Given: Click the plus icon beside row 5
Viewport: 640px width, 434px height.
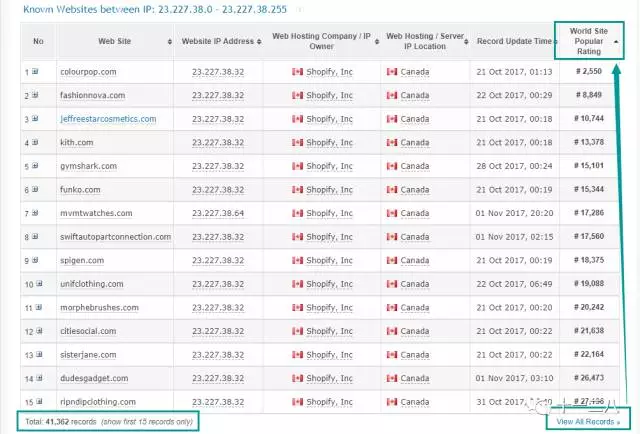Looking at the screenshot, I should pos(35,166).
